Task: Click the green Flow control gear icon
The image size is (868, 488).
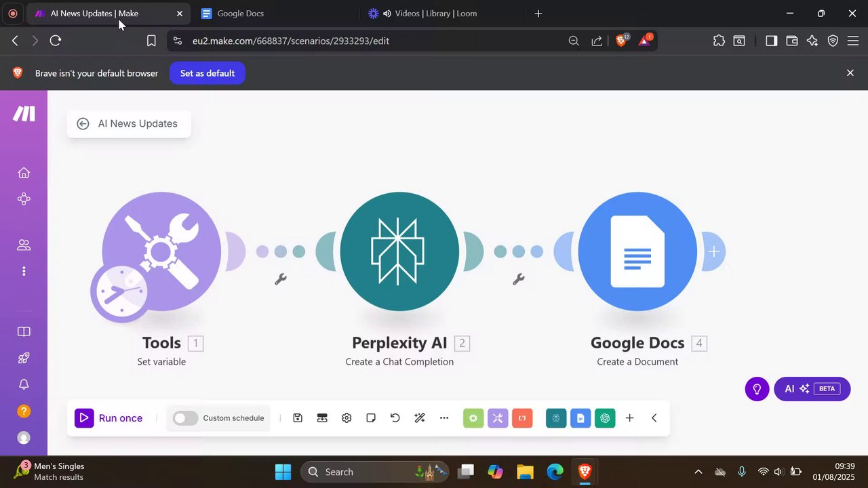Action: 473,418
